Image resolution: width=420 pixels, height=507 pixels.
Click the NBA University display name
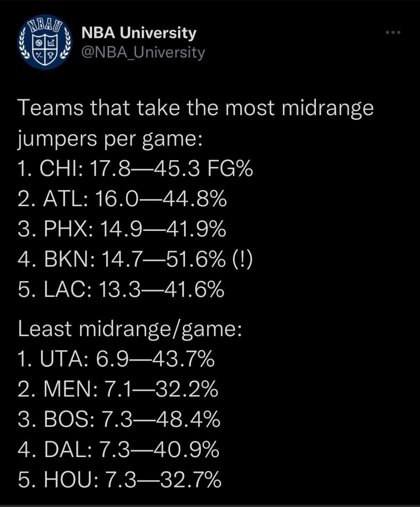[139, 33]
